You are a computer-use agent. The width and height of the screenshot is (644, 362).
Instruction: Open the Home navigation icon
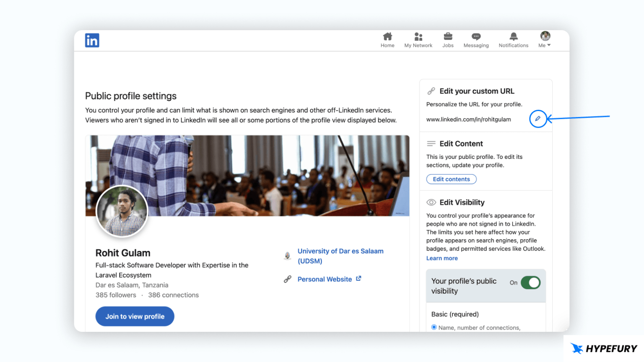click(387, 37)
